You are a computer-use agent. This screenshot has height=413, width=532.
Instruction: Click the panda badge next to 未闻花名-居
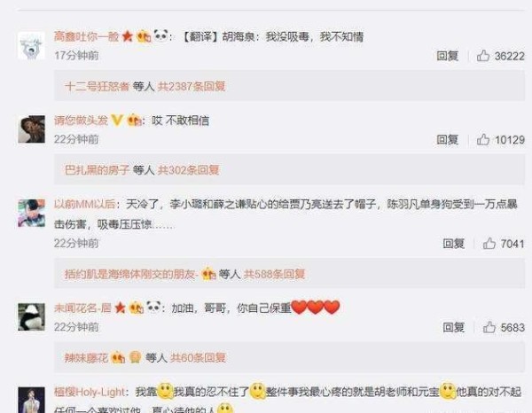tap(153, 308)
